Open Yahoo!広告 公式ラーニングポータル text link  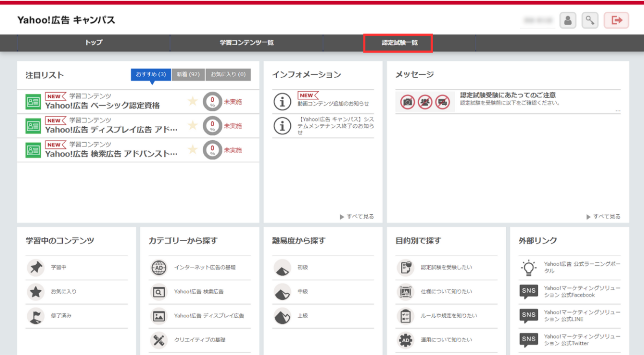[x=582, y=267]
